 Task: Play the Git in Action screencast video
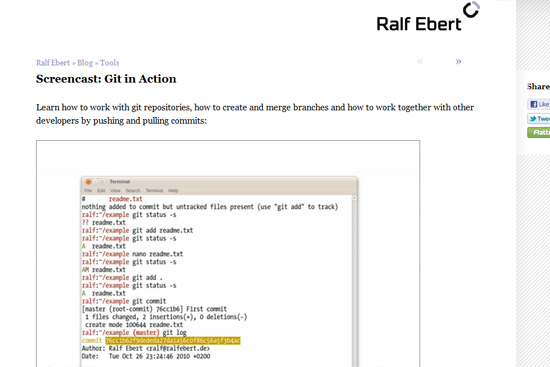(x=228, y=254)
